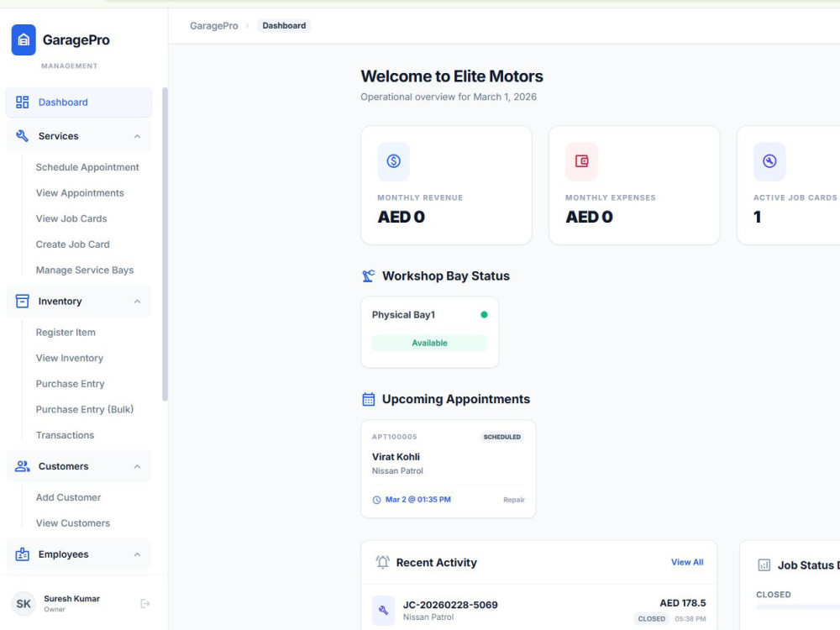The image size is (840, 630).
Task: Click the Employees badge icon
Action: [22, 554]
